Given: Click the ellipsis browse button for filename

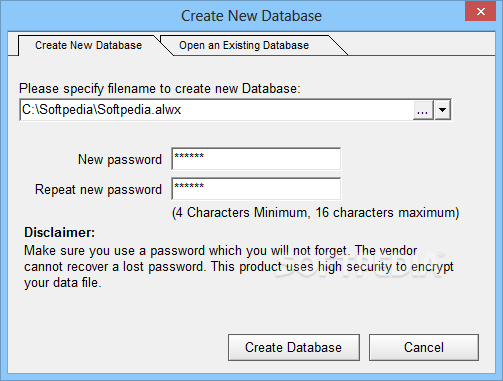Looking at the screenshot, I should click(423, 110).
